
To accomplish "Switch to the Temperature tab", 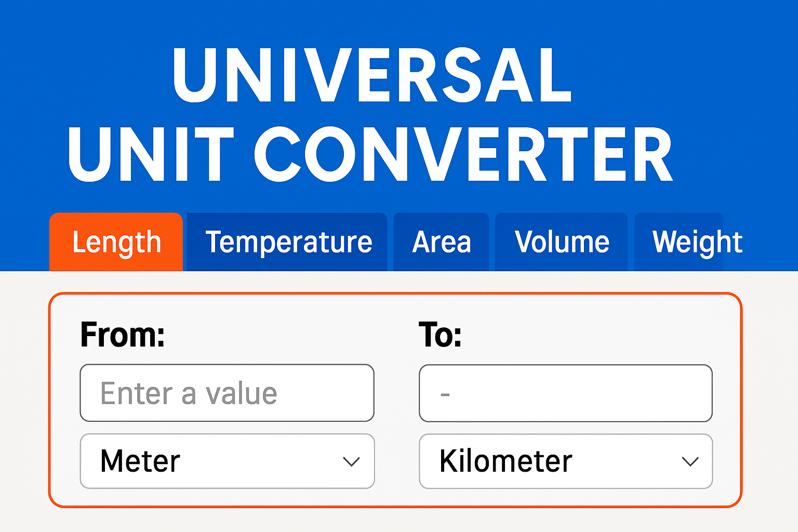I will pos(288,242).
